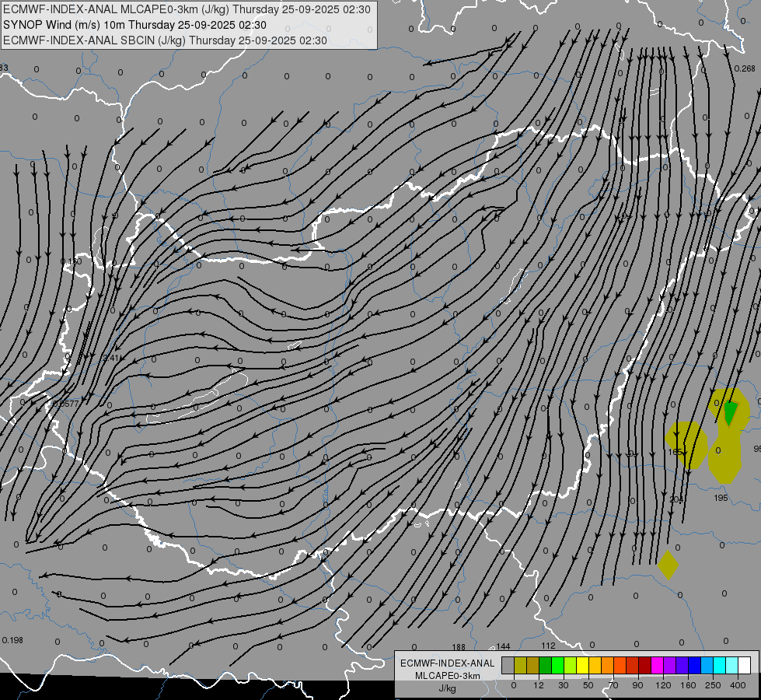
Task: Click the olive diamond-shaped CAPE patch
Action: tap(668, 565)
